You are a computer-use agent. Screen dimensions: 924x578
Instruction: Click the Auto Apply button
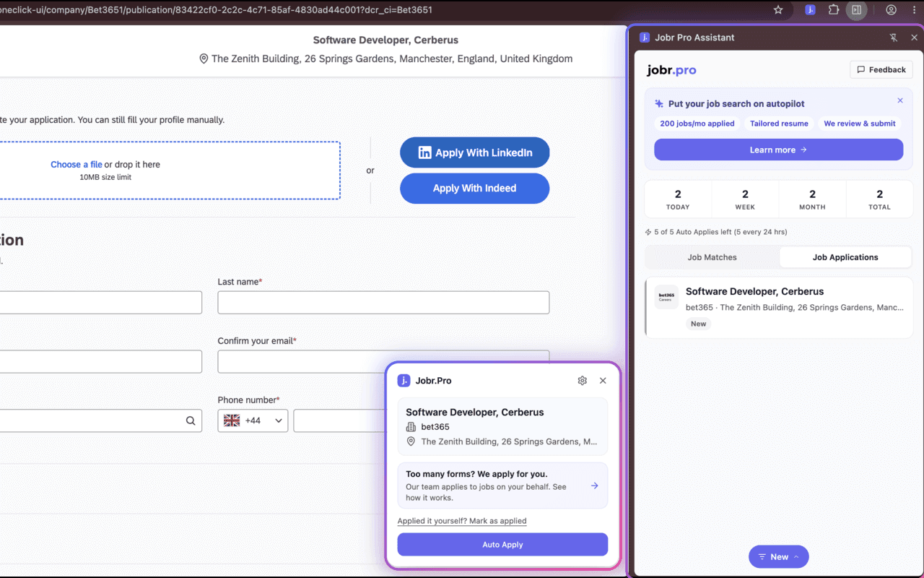(x=502, y=545)
